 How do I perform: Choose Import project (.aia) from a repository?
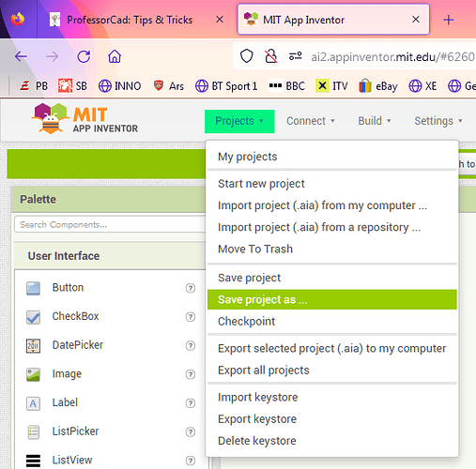tap(332, 227)
